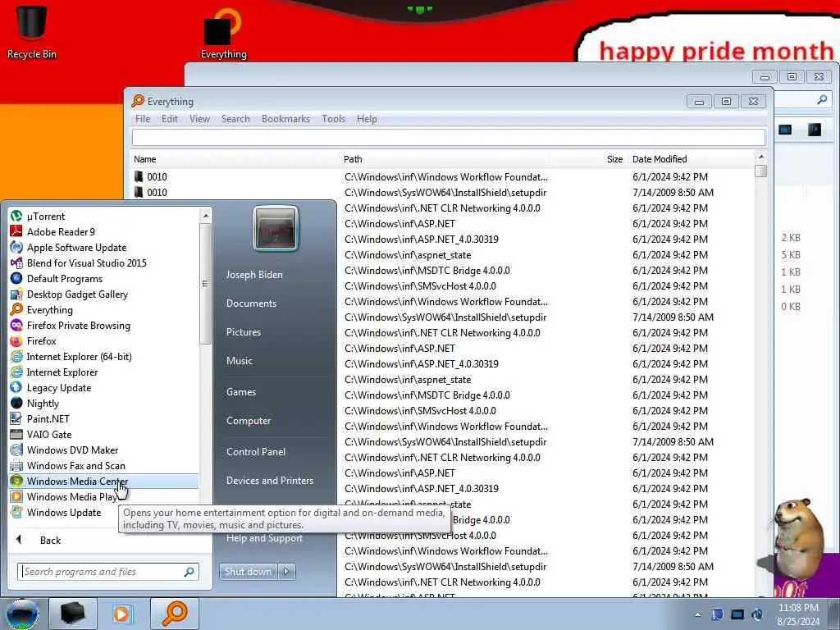Click the Start menu programs list scroll-up arrow
The height and width of the screenshot is (630, 840).
(206, 216)
